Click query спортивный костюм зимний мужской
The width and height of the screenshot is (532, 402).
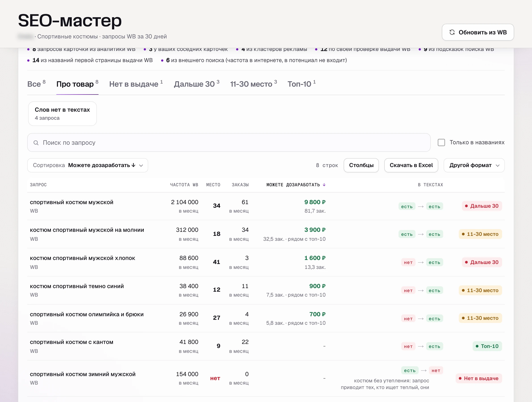click(x=83, y=374)
